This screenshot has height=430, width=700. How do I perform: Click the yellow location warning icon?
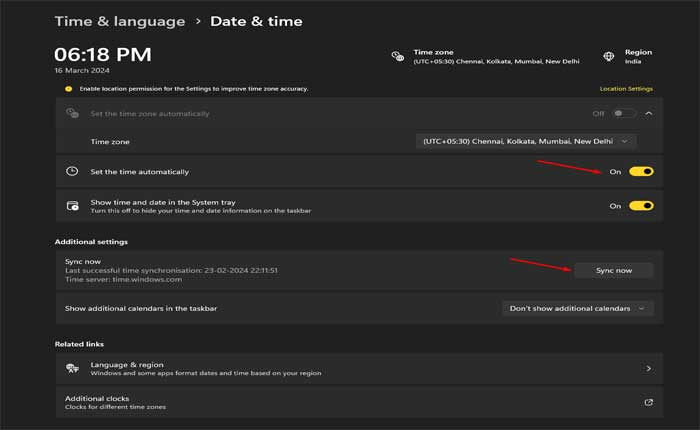point(68,89)
